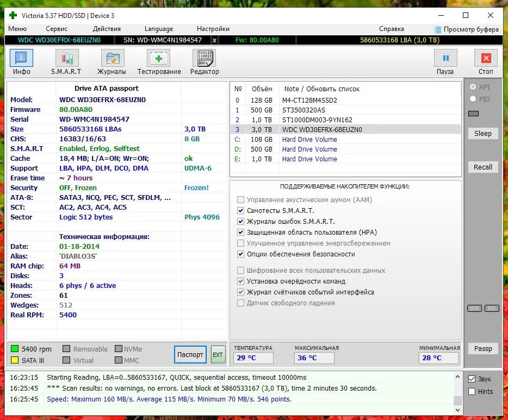Screen dimensions: 508x420
Task: Click the ТЕМПЕРАТУРА value 29 °C
Action: (253, 358)
